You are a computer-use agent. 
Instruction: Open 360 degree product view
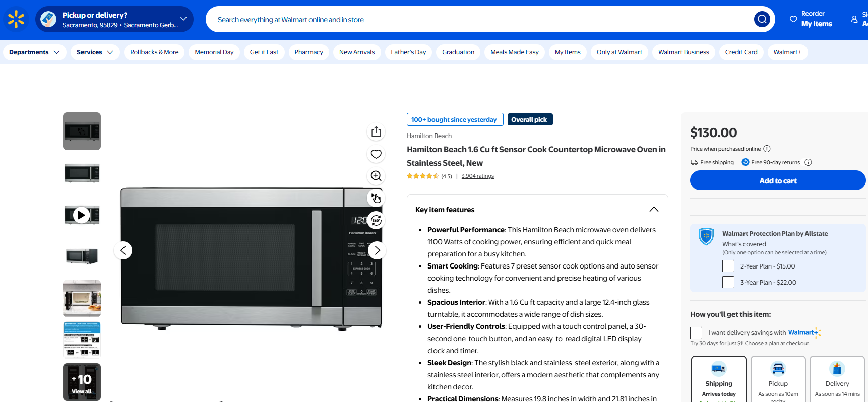(376, 220)
